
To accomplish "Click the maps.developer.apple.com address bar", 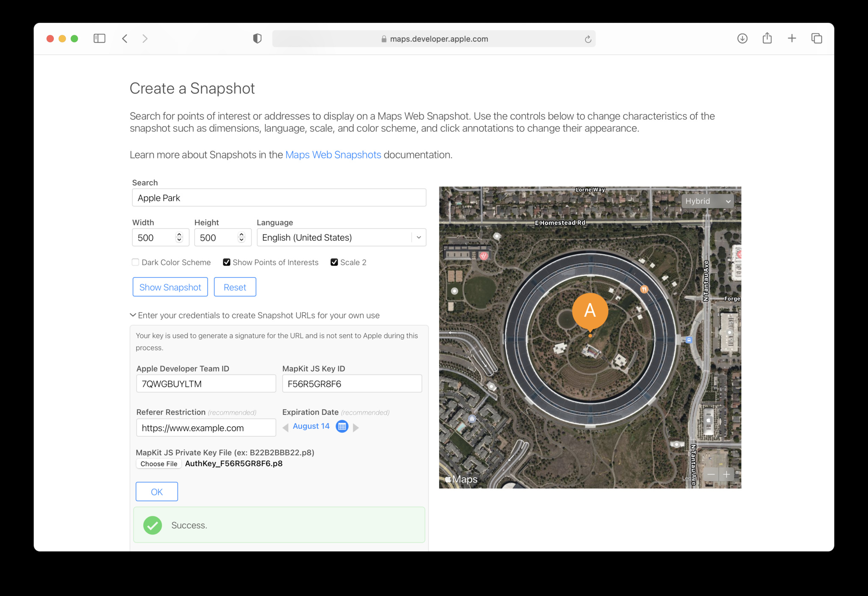I will tap(434, 39).
